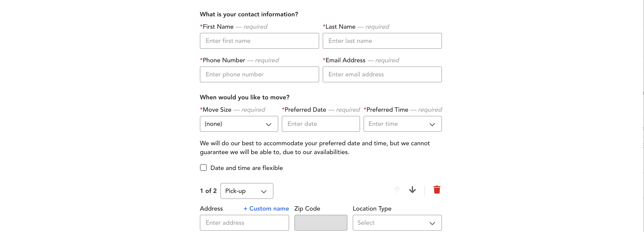Check the 'Date and time are flexible' box
644x232 pixels.
203,168
